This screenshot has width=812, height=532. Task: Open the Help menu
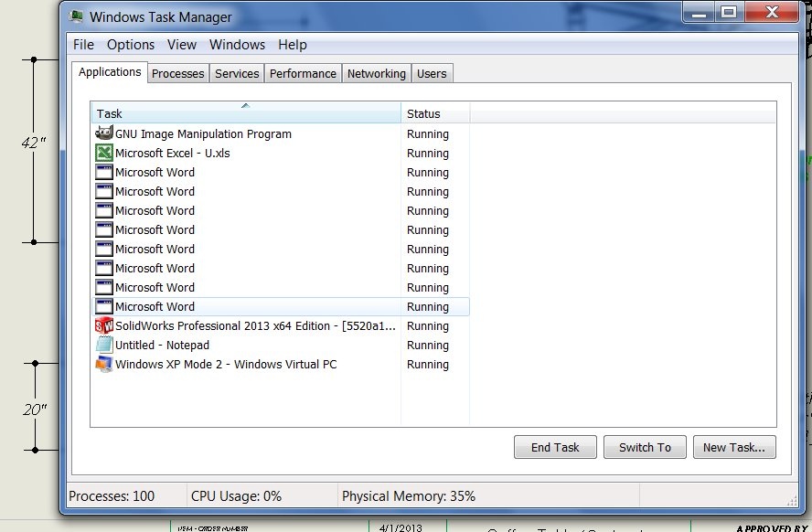293,45
